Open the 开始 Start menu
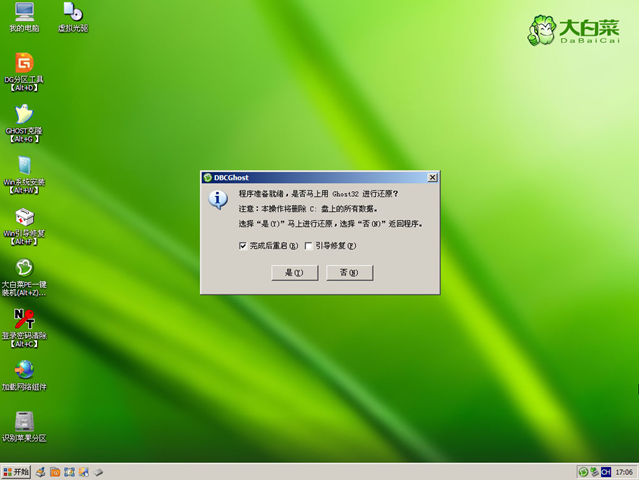 pos(16,471)
